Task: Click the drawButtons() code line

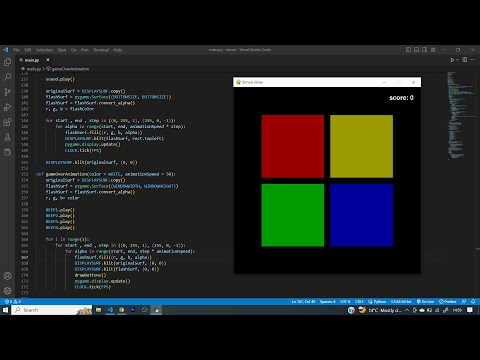Action: 90,275
